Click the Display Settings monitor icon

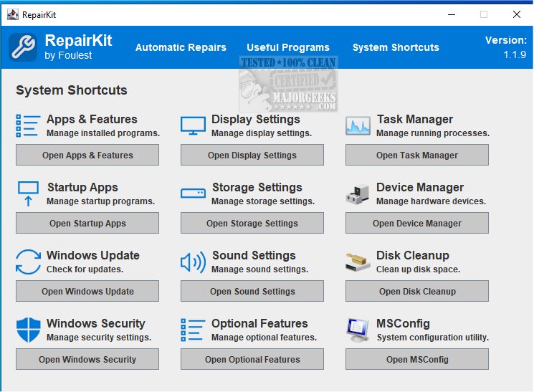pyautogui.click(x=193, y=125)
